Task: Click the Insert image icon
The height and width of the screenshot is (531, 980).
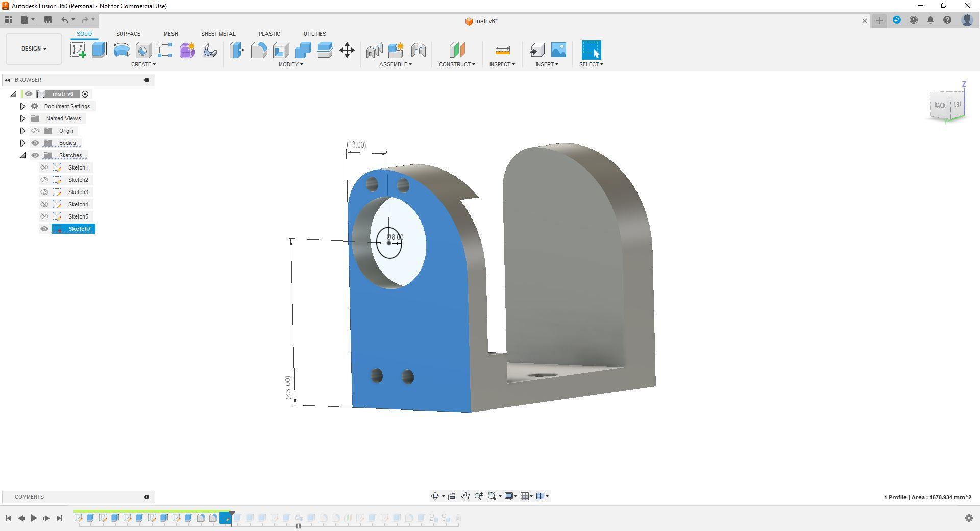Action: click(x=558, y=50)
